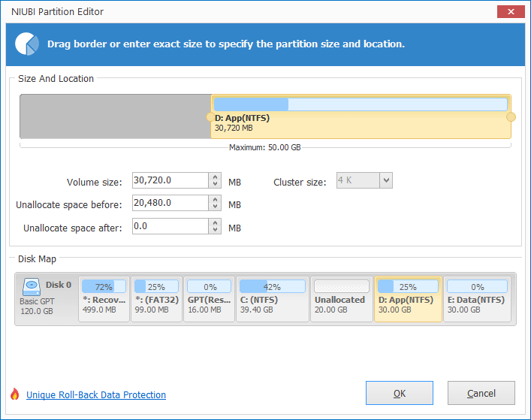Screen dimensions: 531x420
Task: Decrease Volume size with down arrow
Action: pos(215,184)
